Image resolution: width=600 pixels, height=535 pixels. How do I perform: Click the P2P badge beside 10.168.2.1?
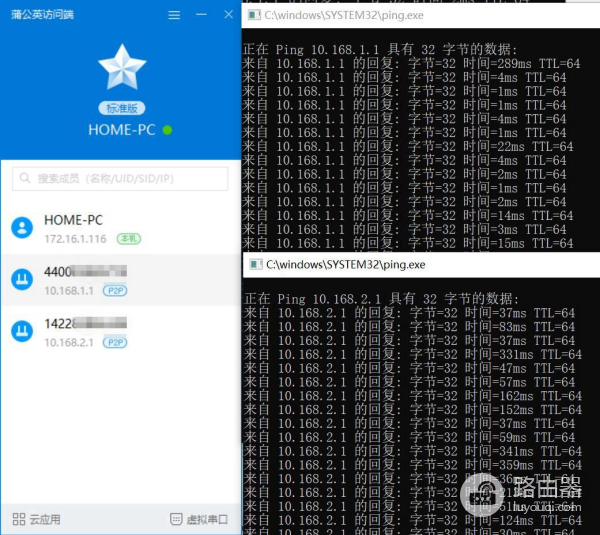tap(115, 343)
